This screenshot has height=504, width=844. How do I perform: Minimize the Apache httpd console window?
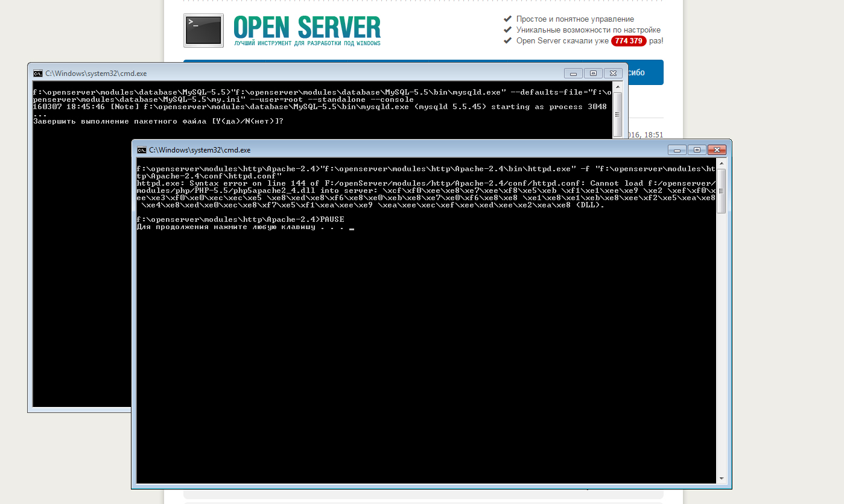click(x=677, y=150)
